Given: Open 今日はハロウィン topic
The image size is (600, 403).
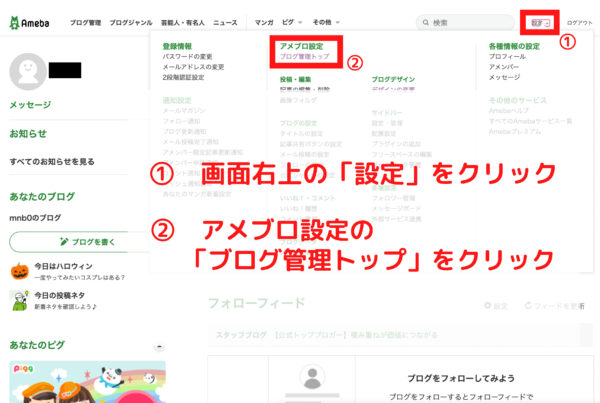Looking at the screenshot, I should [x=64, y=266].
